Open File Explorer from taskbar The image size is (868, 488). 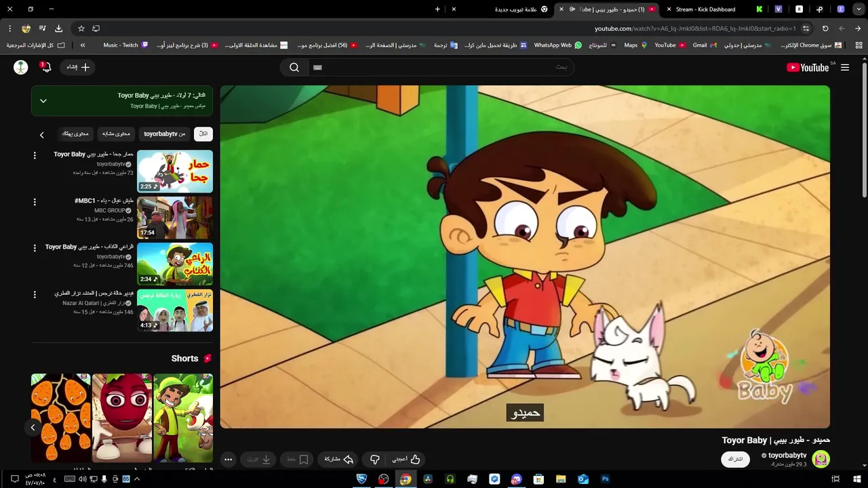coord(561,479)
